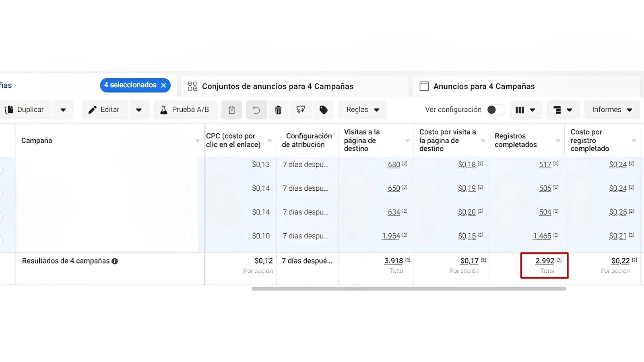Click the $0,10 CPC cell
644x362 pixels.
261,236
